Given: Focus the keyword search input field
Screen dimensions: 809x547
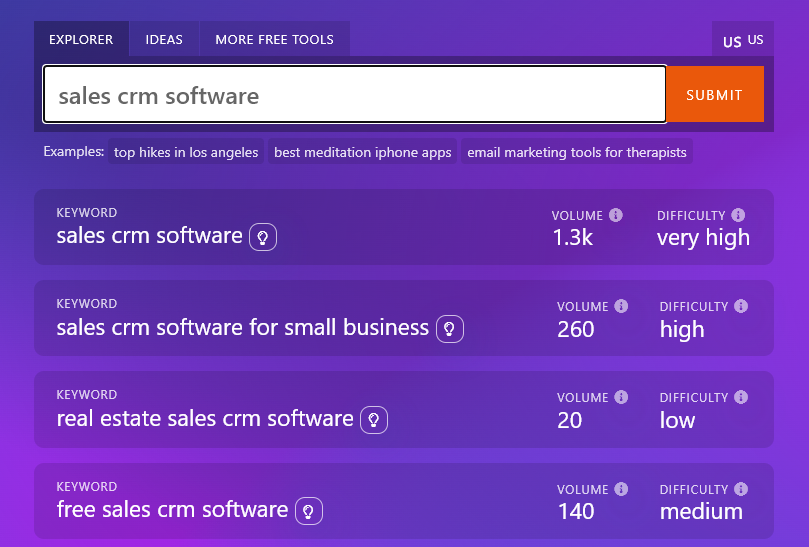Looking at the screenshot, I should (x=355, y=94).
